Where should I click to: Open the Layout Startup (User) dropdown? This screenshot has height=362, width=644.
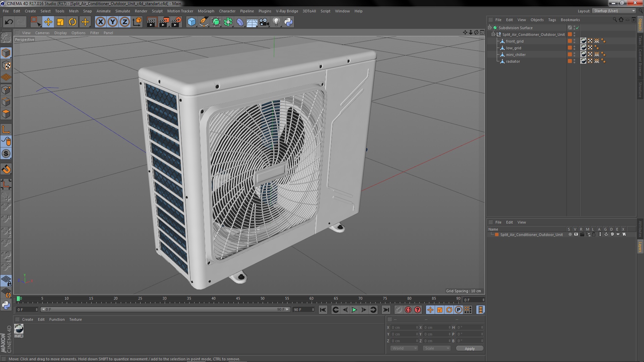click(614, 11)
